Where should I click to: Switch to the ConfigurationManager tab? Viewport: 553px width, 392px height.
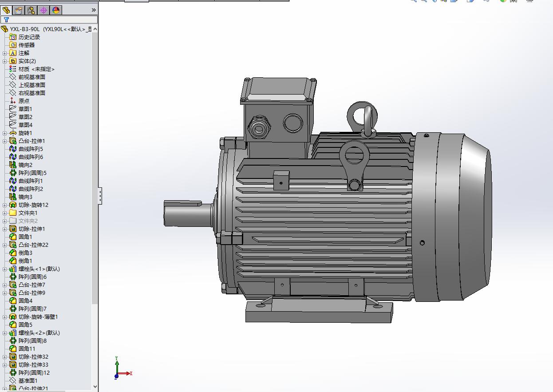tap(31, 10)
